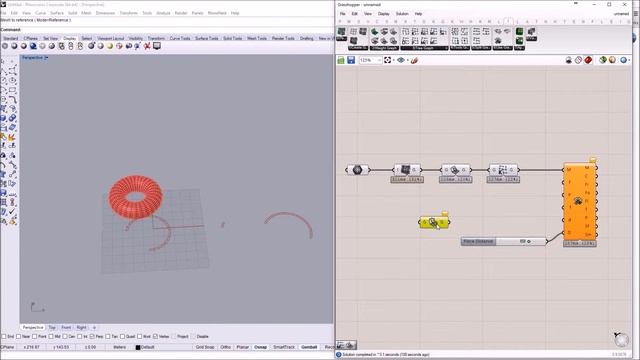This screenshot has height=360, width=640.
Task: Select the Top viewport tab
Action: pos(52,328)
